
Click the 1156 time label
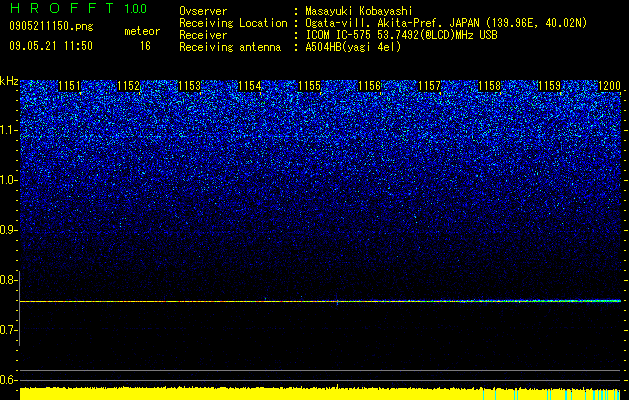tap(369, 86)
